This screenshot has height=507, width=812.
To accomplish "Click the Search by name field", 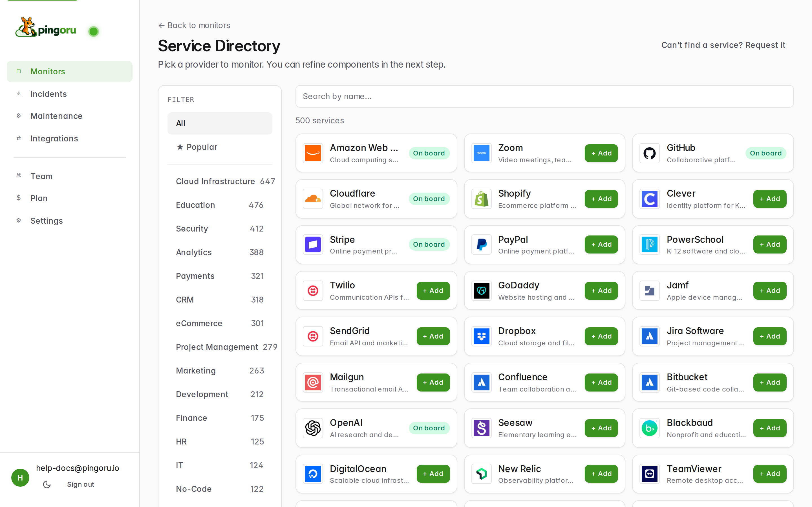I will 544,96.
